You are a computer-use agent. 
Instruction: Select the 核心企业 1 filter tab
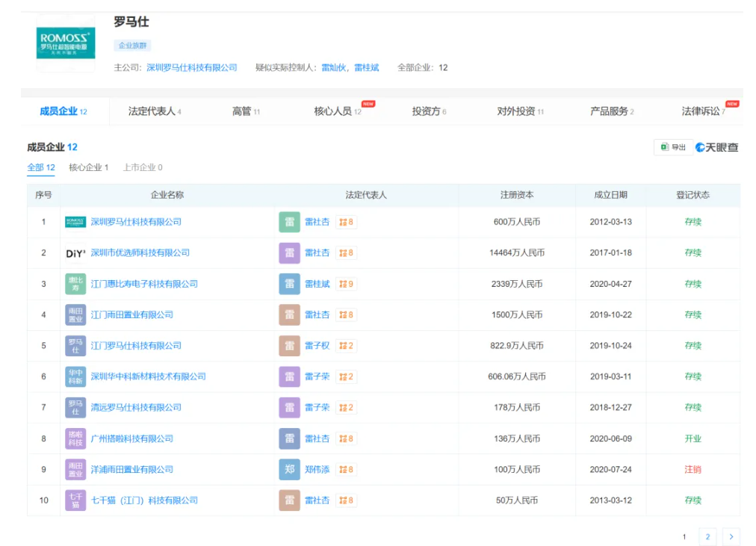point(89,168)
